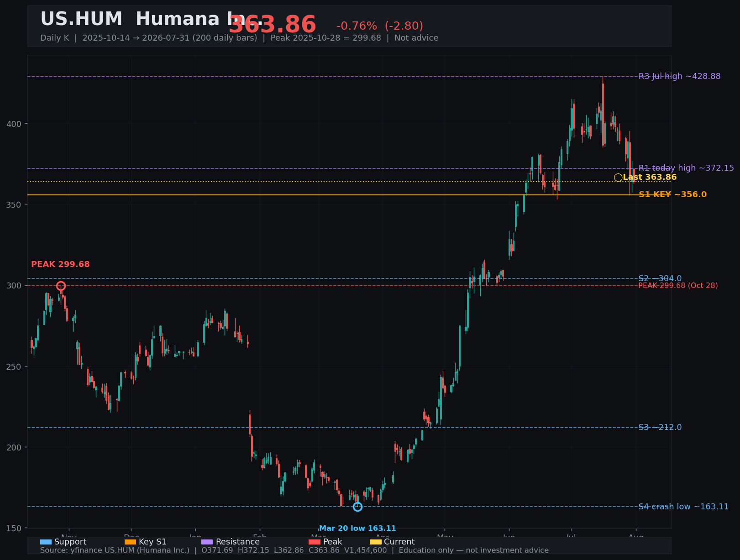Click the Current legend label
The width and height of the screenshot is (740, 560).
click(x=399, y=542)
